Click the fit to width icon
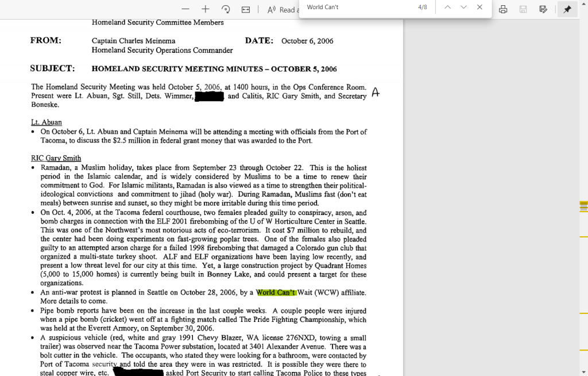This screenshot has height=376, width=588. point(246,9)
